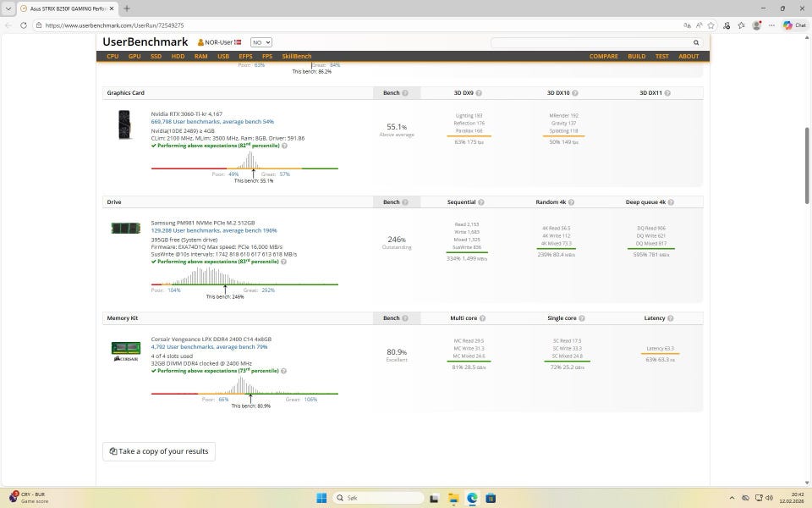Open the GPU menu item
This screenshot has width=812, height=508.
[x=134, y=56]
